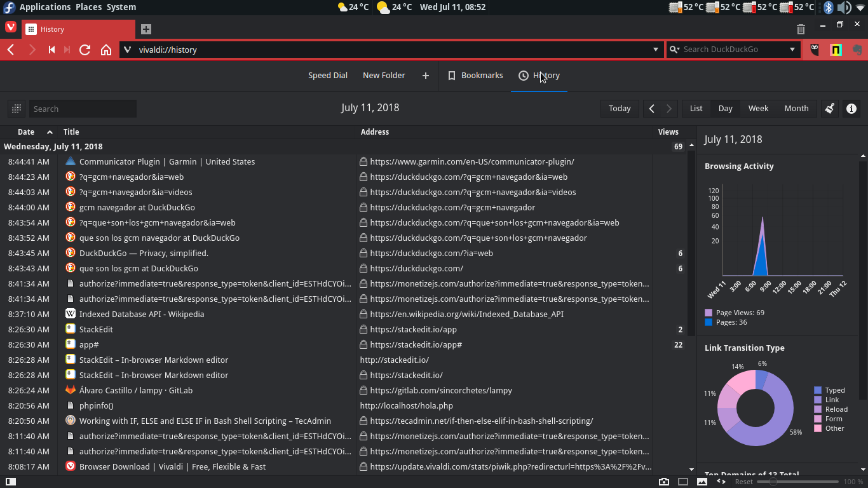868x488 pixels.
Task: Toggle image loading in the status bar
Action: click(702, 482)
